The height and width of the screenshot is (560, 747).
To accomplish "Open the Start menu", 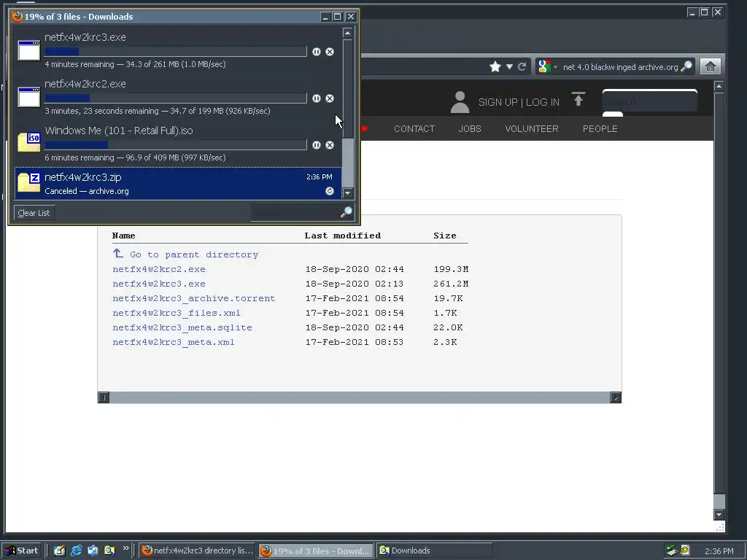I will pos(21,551).
